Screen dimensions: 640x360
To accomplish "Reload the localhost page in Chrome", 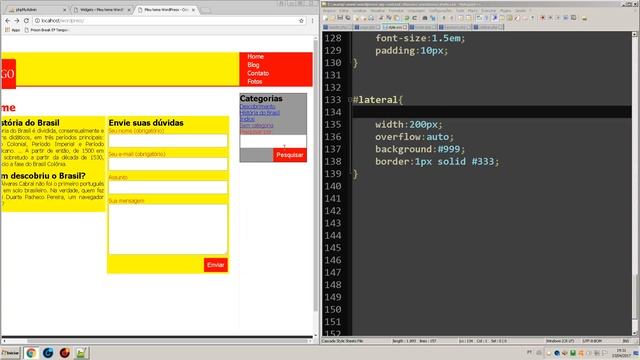I will [26, 20].
